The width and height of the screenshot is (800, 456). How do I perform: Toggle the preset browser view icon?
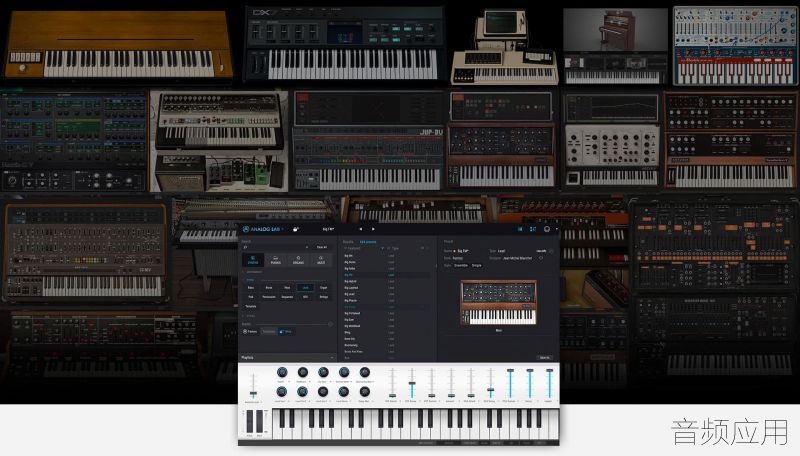[520, 229]
